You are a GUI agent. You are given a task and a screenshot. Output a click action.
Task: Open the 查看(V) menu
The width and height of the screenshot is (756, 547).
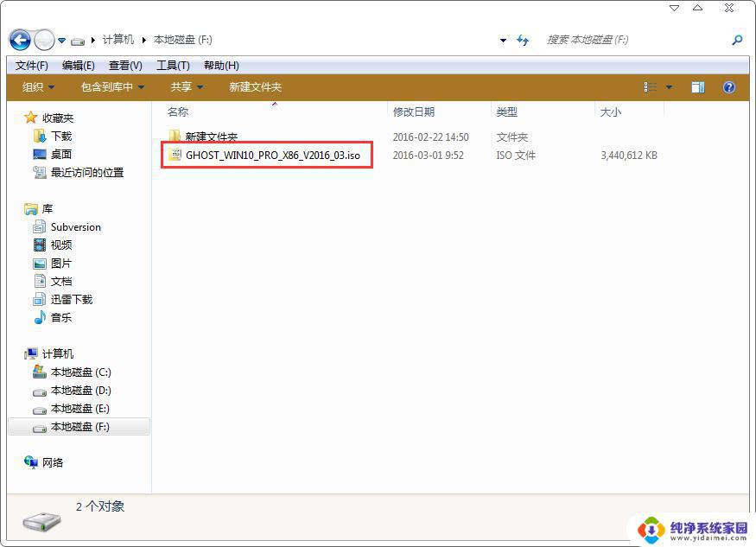125,66
